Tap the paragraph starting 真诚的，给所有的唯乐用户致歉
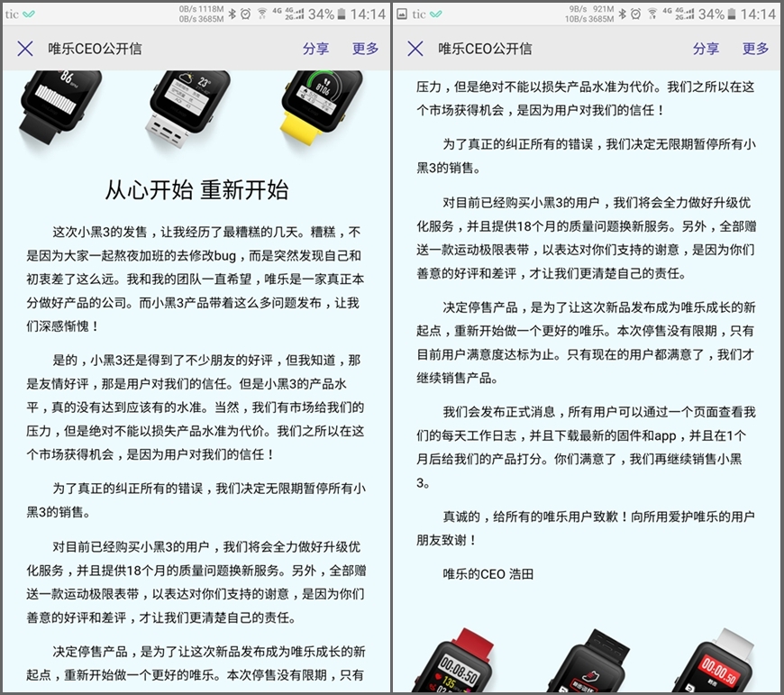The height and width of the screenshot is (695, 784). click(x=586, y=528)
